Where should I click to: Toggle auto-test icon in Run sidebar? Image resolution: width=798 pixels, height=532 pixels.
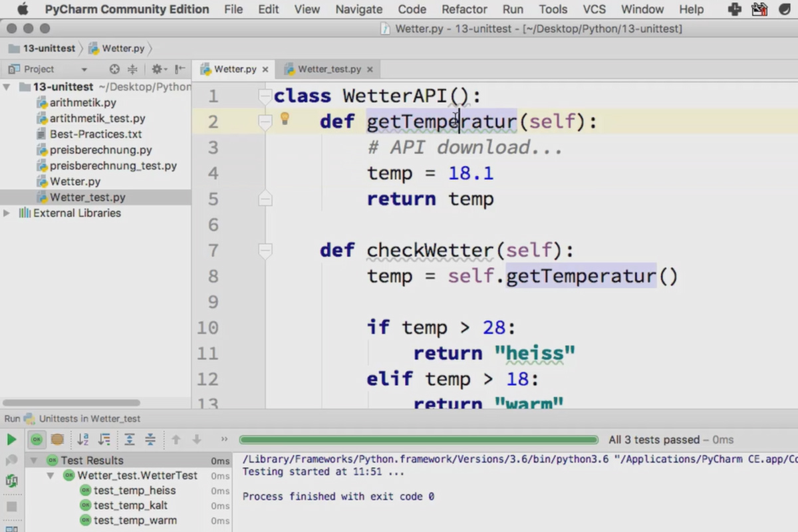click(11, 480)
